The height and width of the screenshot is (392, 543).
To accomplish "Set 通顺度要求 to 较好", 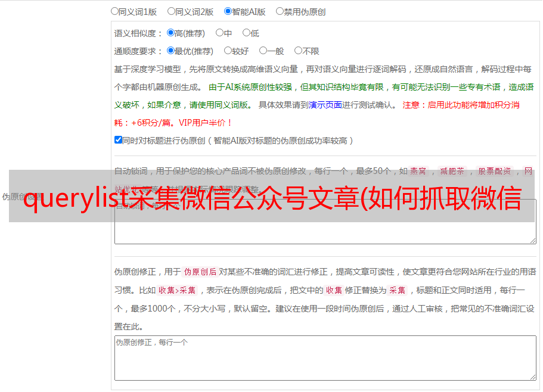I will (x=228, y=51).
